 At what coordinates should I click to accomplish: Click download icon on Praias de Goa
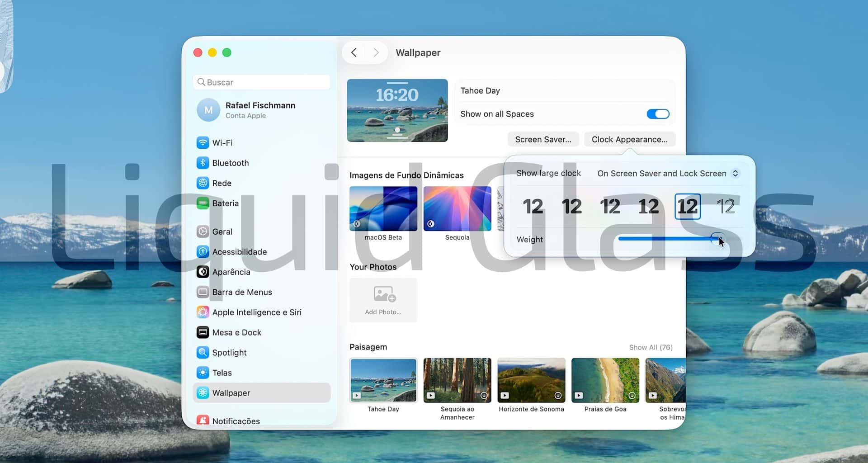(632, 396)
